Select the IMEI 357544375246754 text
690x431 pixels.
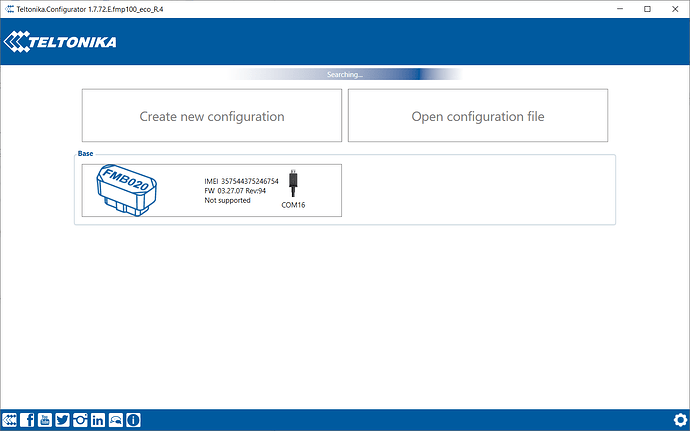241,181
